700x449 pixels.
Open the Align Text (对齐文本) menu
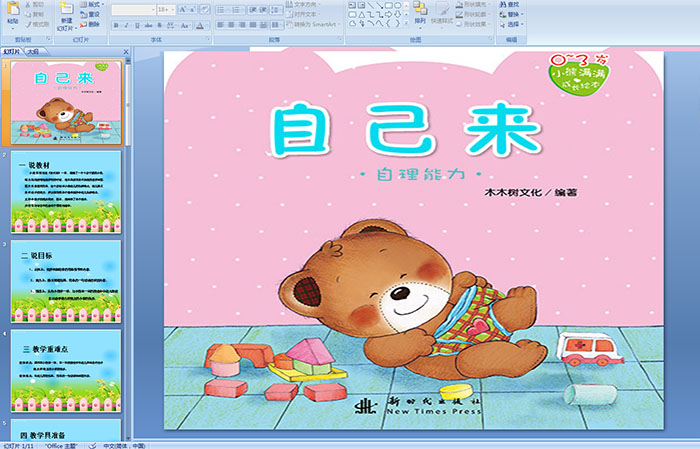point(303,14)
